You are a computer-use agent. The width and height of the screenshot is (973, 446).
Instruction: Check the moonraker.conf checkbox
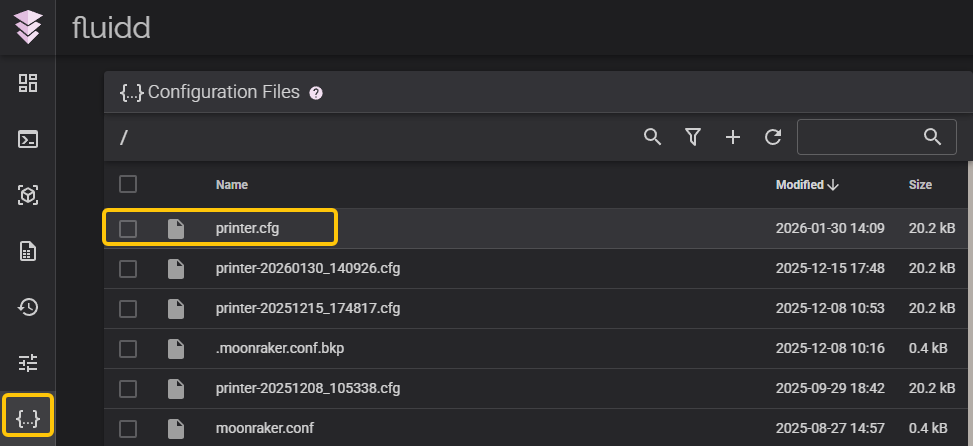point(128,429)
